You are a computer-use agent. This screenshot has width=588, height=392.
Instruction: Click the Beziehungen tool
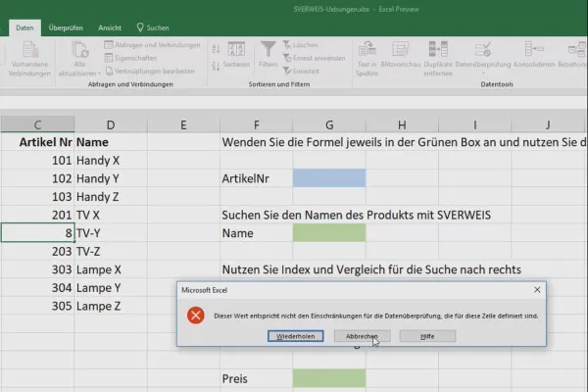coord(573,55)
